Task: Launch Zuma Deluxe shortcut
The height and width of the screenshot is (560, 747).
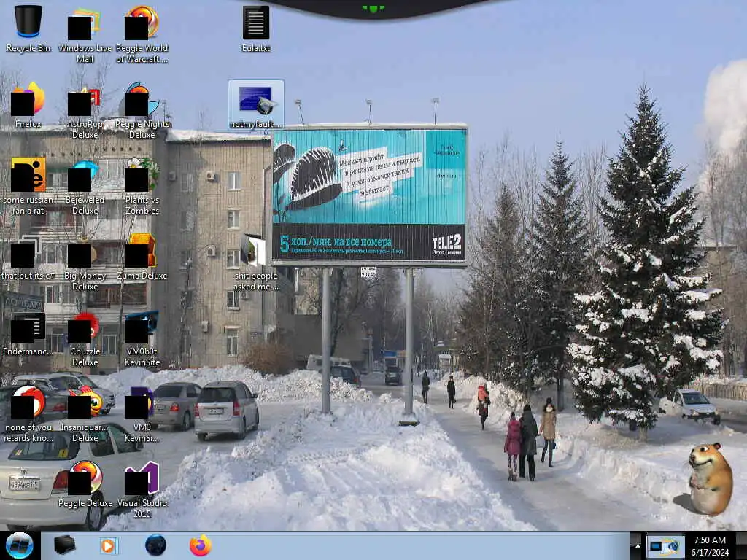Action: tap(142, 257)
